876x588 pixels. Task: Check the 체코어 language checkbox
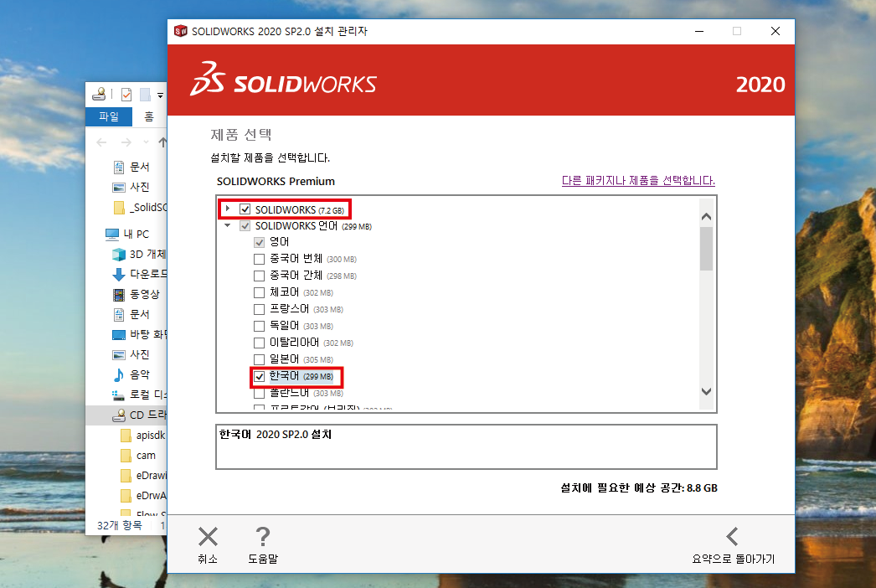tap(260, 293)
